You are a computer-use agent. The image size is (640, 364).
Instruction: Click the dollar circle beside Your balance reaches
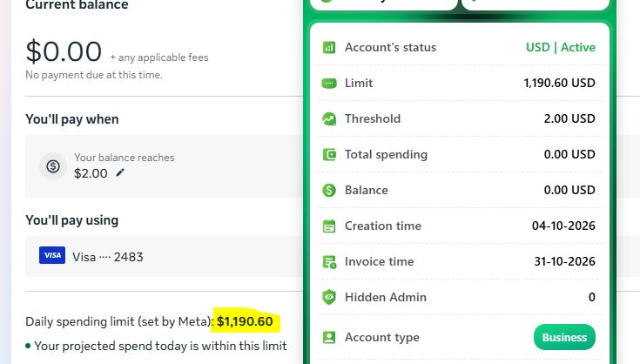53,166
